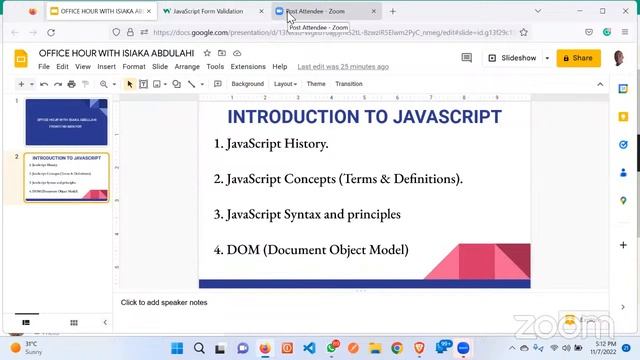
Task: Open Google Keep side panel icon
Action: click(x=623, y=117)
